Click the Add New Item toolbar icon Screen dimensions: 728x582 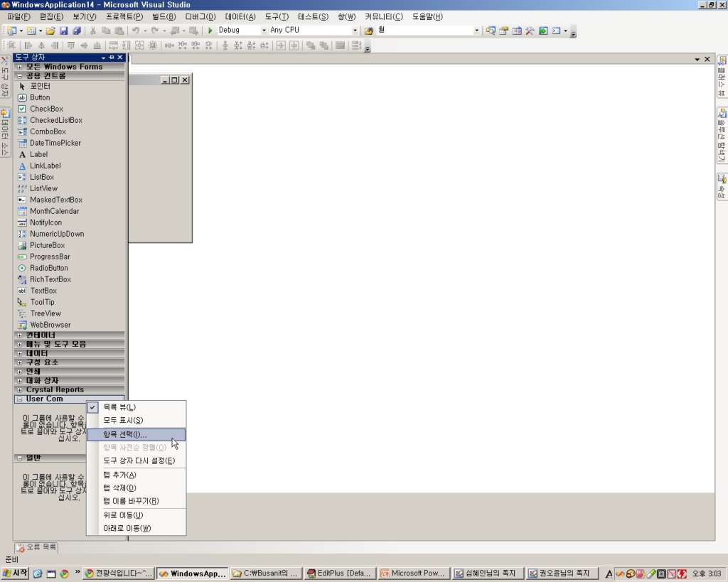tap(31, 31)
